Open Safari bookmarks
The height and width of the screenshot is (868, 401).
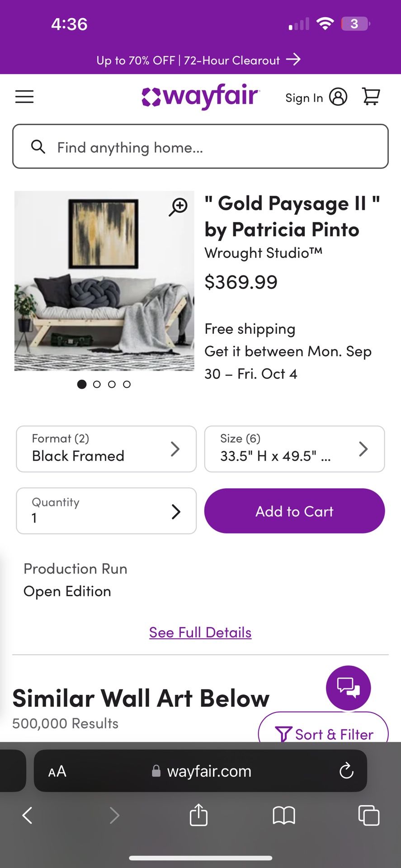click(x=284, y=816)
